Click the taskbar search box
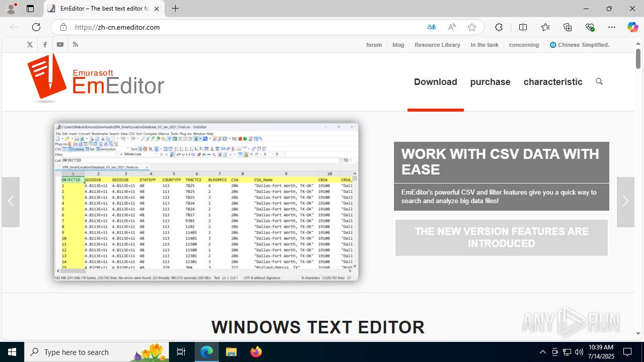Viewport: 644px width, 362px height. [98, 352]
